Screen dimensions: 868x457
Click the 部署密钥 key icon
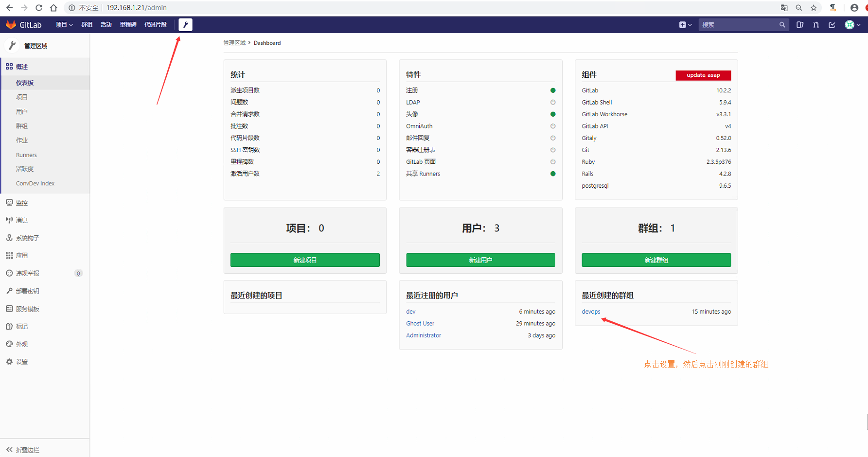click(9, 291)
